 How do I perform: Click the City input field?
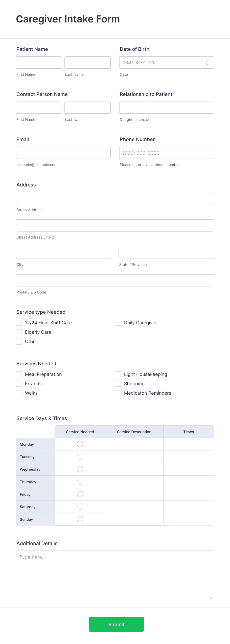63,253
